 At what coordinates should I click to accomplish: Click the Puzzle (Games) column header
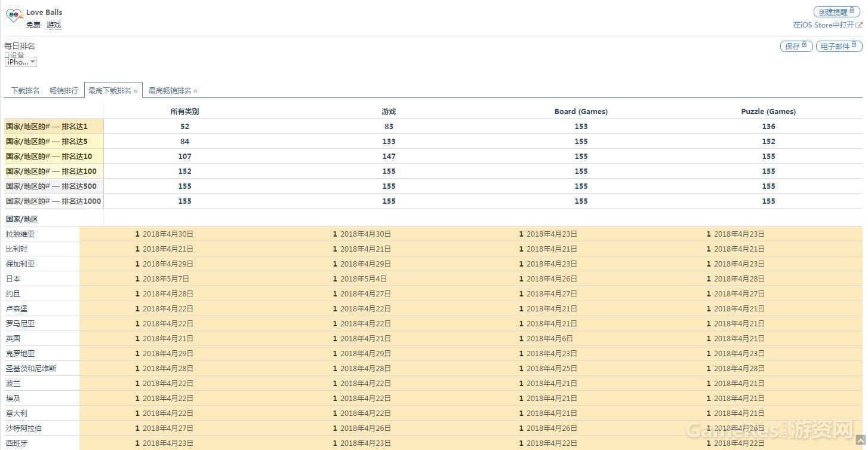coord(768,112)
